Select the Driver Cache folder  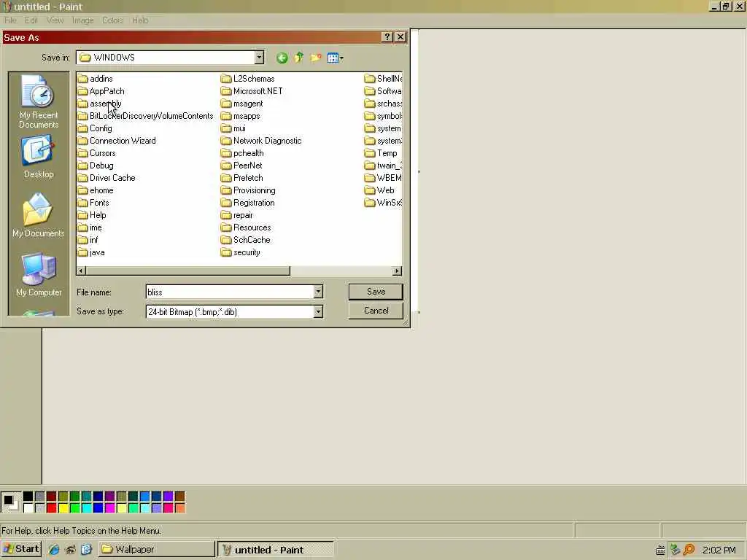coord(107,178)
